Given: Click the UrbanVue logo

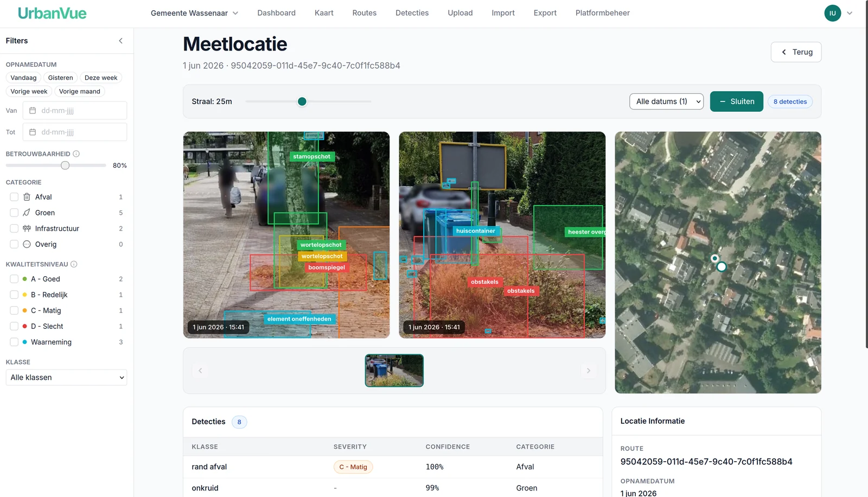Looking at the screenshot, I should [52, 13].
